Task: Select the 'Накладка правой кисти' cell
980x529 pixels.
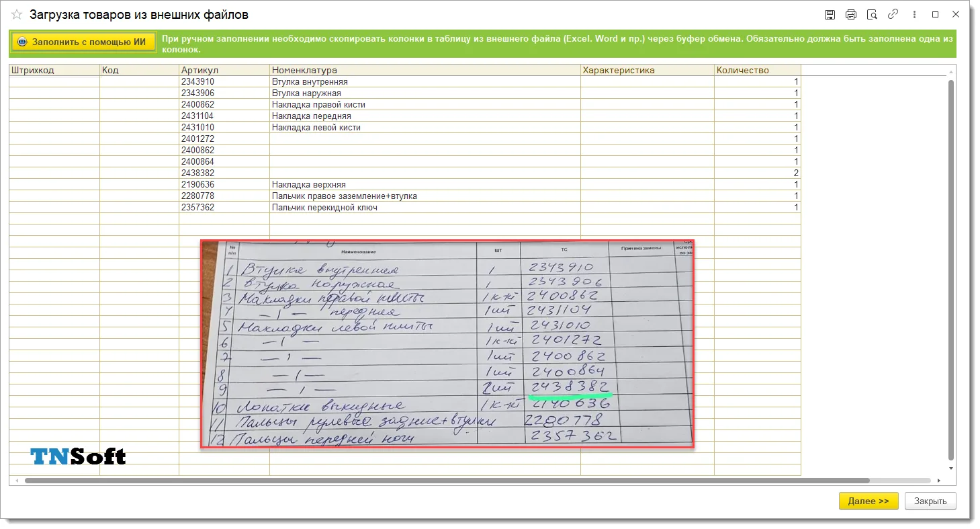Action: 425,104
